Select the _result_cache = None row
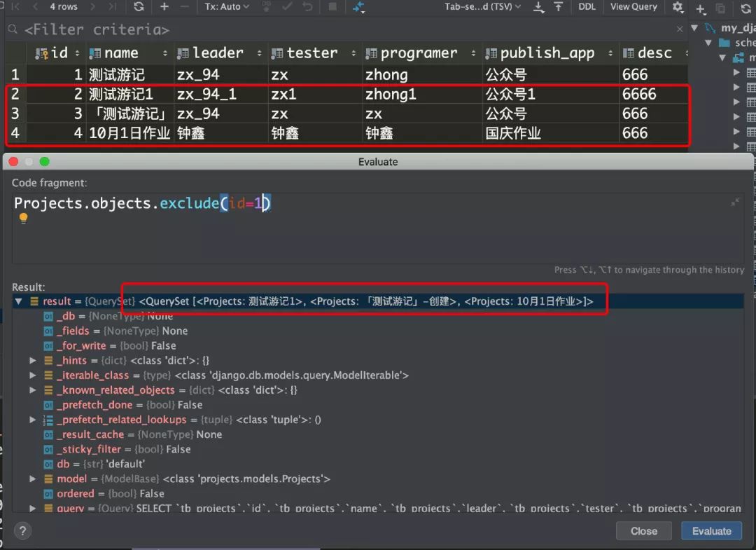 tap(378, 434)
